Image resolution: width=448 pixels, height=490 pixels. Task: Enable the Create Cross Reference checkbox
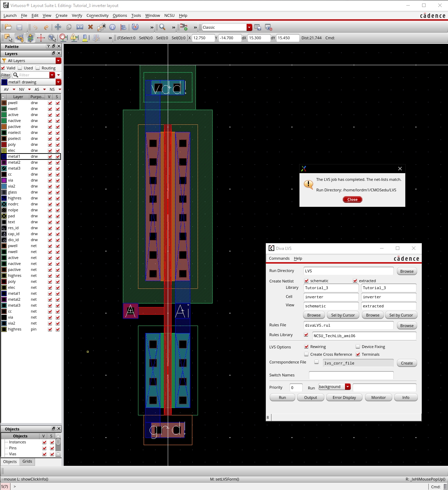click(306, 354)
